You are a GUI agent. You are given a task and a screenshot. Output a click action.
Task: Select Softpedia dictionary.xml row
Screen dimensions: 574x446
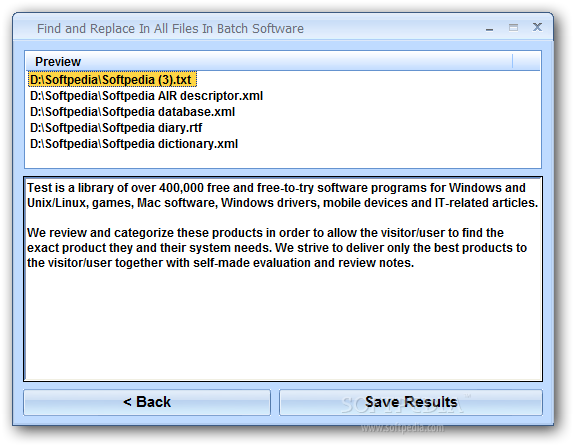pos(134,144)
